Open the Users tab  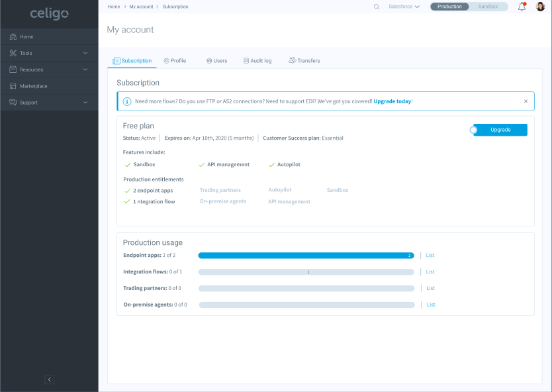coord(216,61)
